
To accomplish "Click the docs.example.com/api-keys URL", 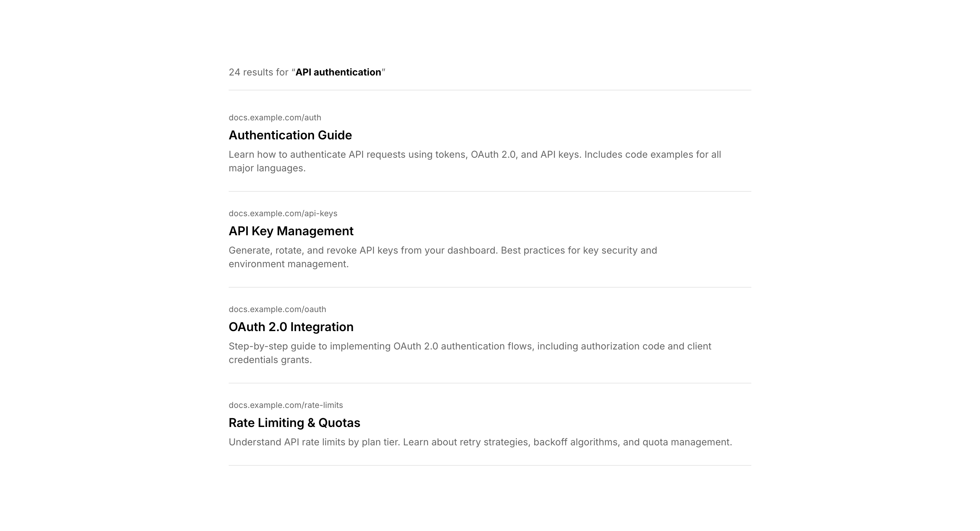I will 283,213.
